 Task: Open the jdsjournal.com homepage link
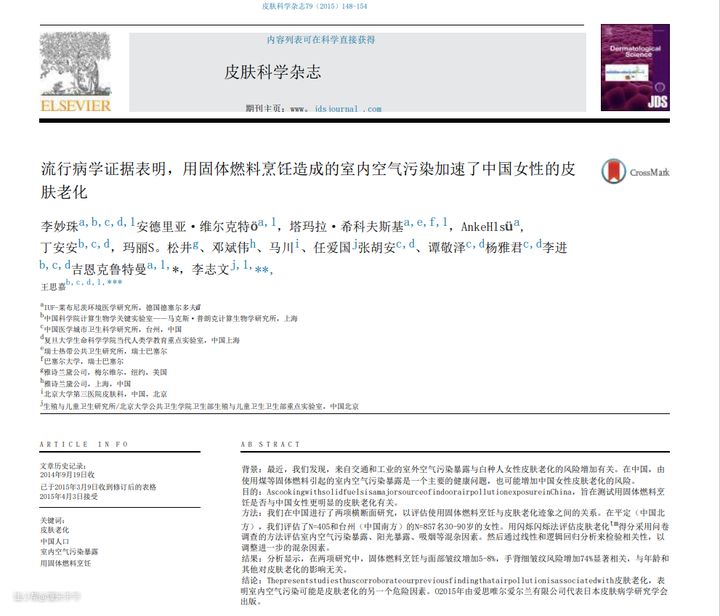pyautogui.click(x=348, y=109)
